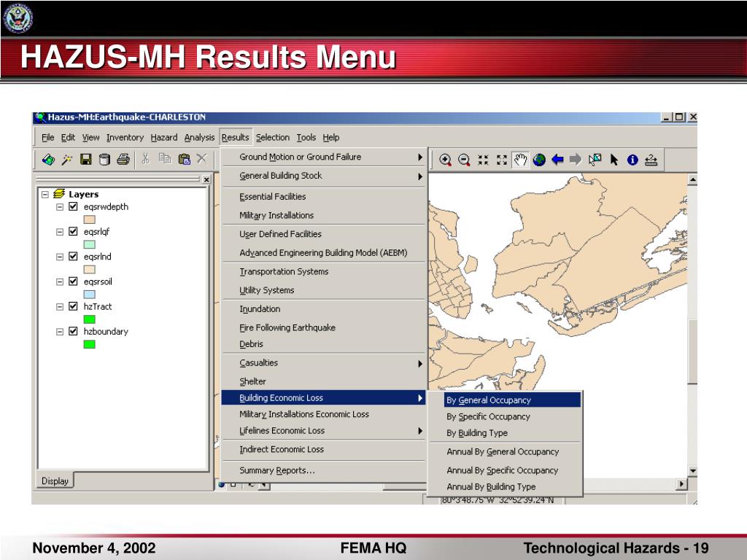Click the eqsrwdepth tan color swatch

click(x=89, y=219)
